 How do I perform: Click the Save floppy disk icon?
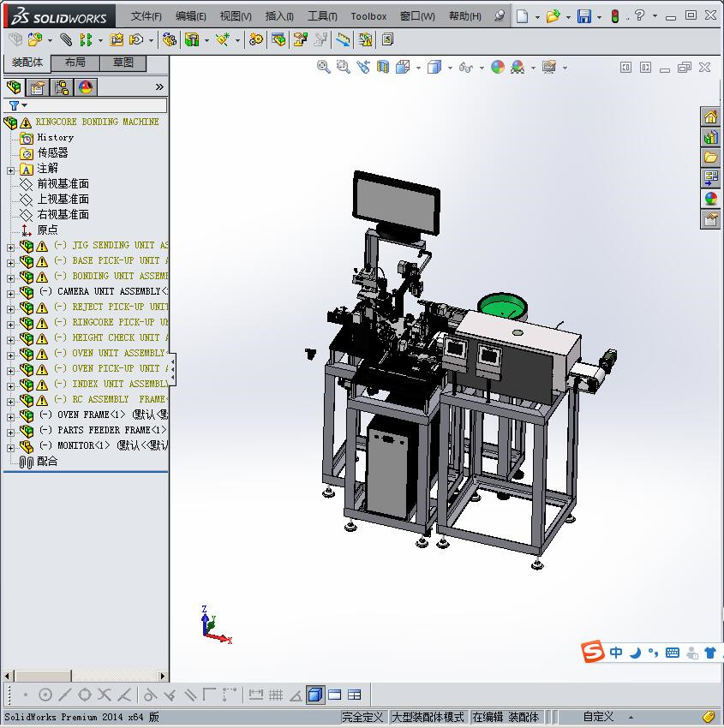click(583, 16)
